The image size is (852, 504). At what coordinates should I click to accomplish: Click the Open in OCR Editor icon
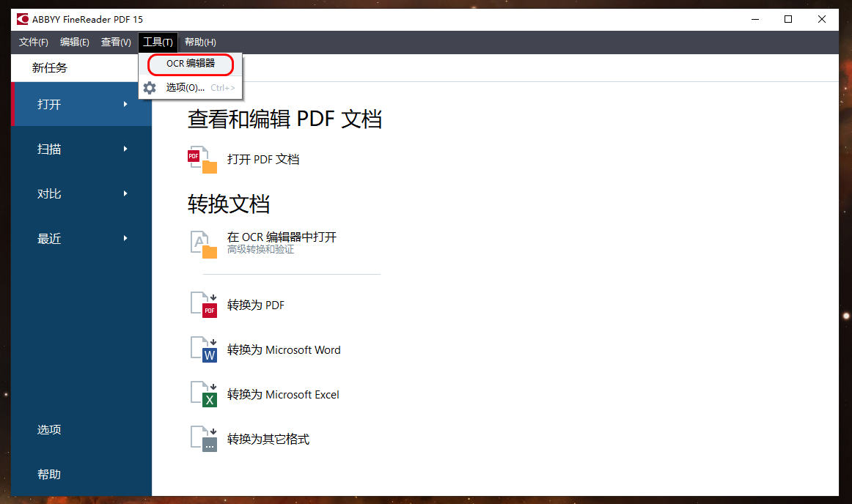[203, 244]
